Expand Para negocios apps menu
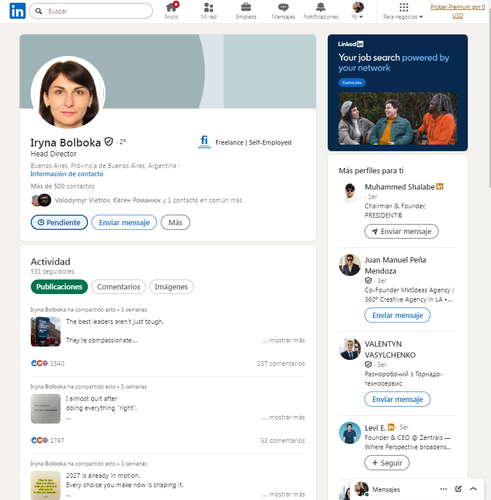491x500 pixels. (x=403, y=11)
